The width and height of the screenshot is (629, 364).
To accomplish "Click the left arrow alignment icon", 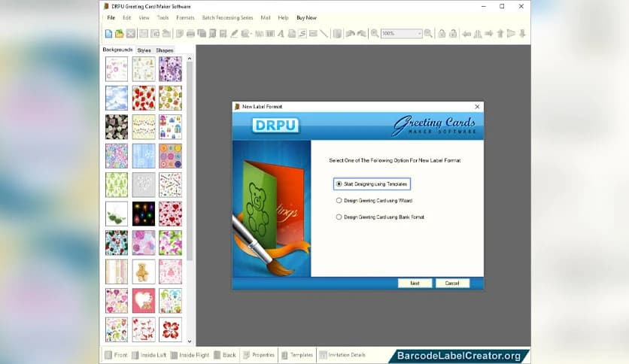I will (x=466, y=34).
